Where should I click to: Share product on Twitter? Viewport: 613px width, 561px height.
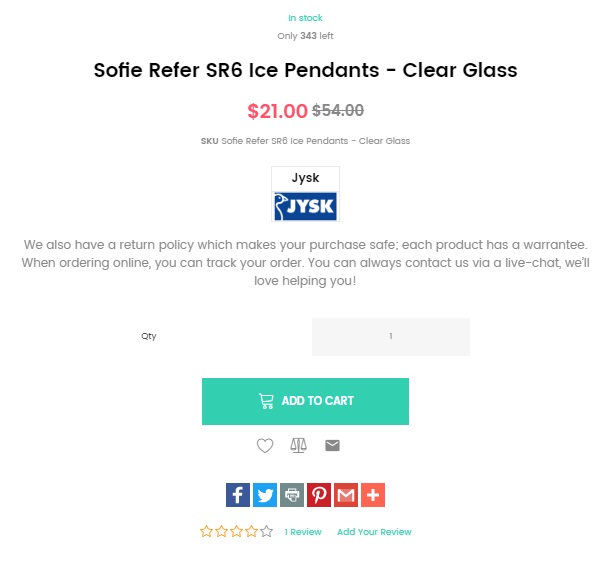[265, 495]
